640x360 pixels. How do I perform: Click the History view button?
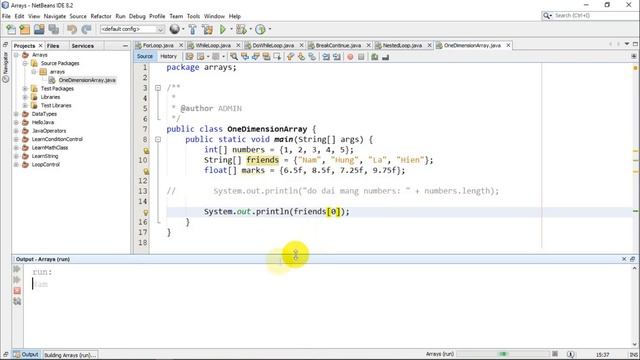168,56
